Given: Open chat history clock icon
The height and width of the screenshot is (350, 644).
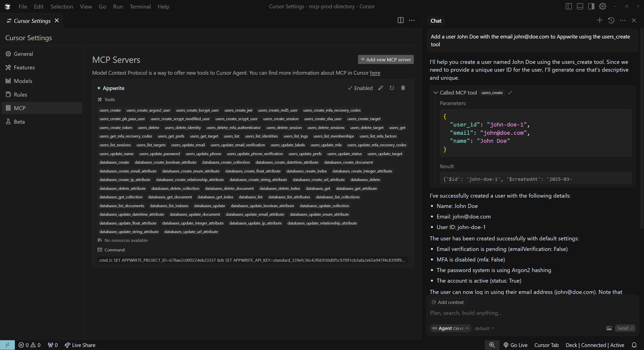Looking at the screenshot, I should tap(611, 20).
